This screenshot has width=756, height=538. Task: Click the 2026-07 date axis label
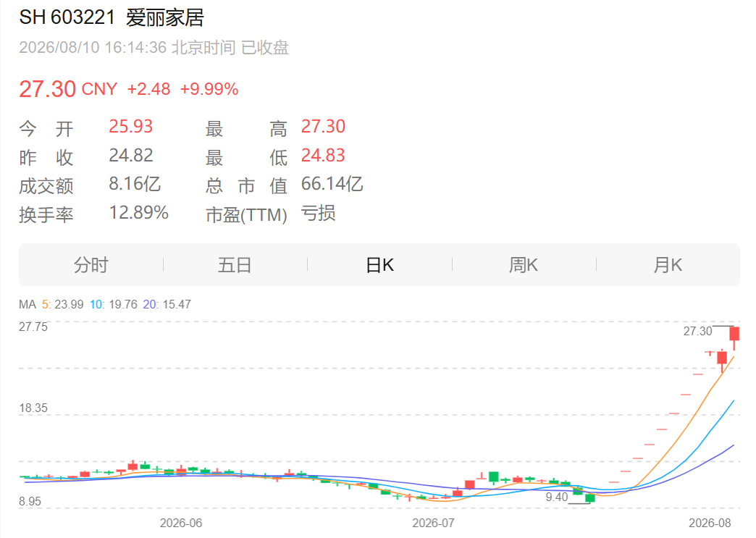[x=433, y=523]
